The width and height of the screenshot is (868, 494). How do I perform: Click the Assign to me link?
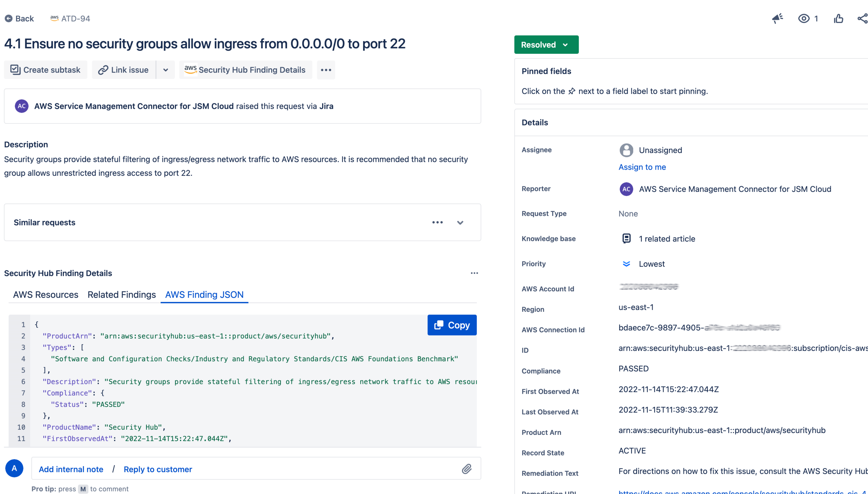[x=642, y=167]
